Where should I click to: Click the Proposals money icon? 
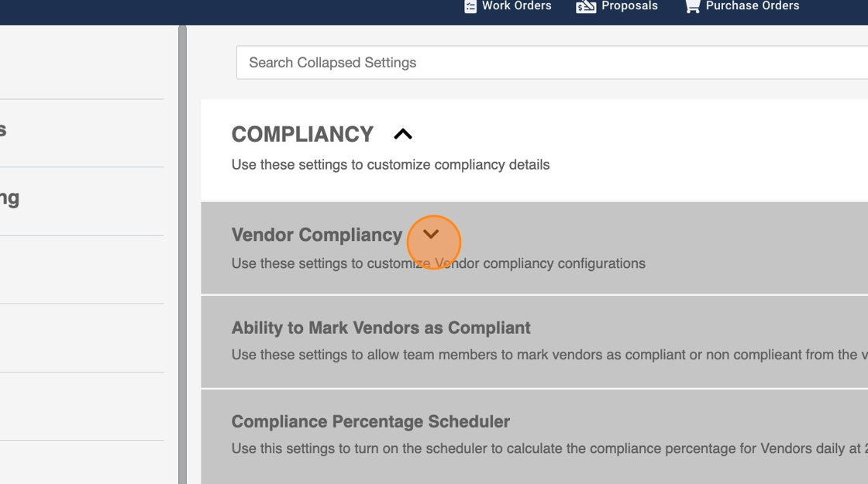click(586, 6)
